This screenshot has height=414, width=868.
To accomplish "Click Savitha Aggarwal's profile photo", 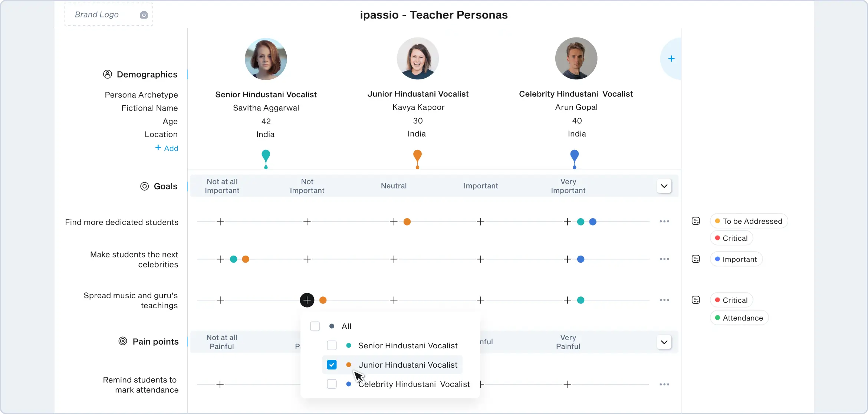I will pyautogui.click(x=266, y=59).
